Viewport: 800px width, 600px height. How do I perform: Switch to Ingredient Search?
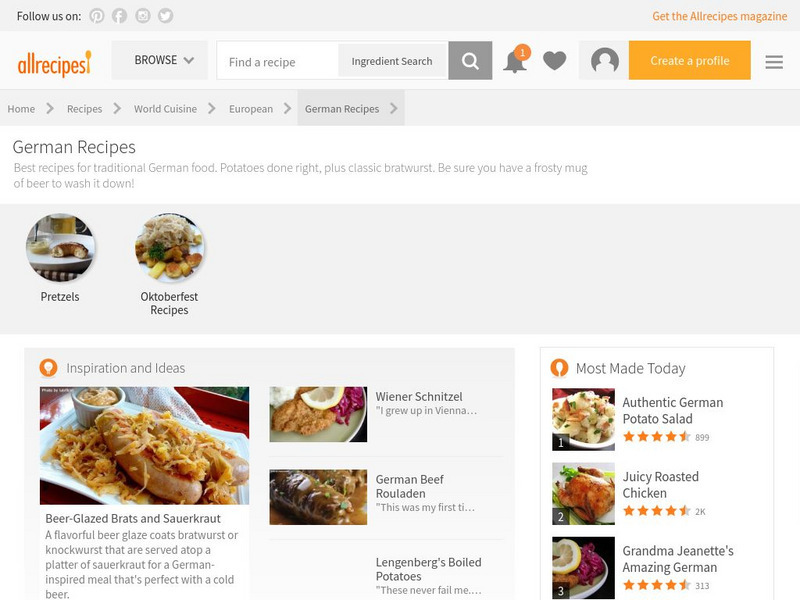[392, 61]
